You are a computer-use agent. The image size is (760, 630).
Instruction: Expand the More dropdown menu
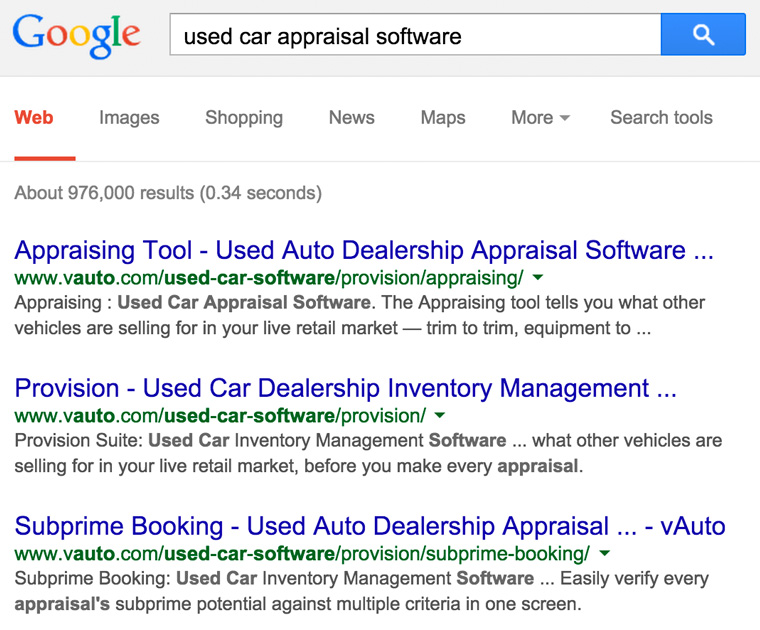coord(540,117)
